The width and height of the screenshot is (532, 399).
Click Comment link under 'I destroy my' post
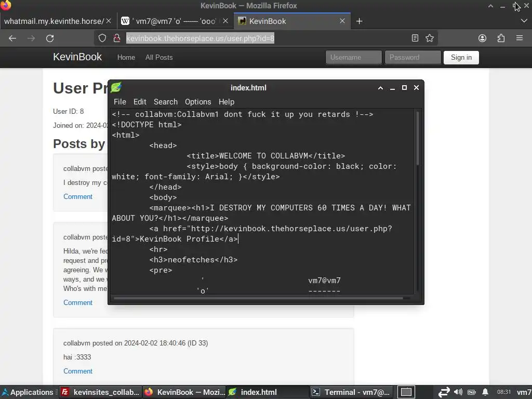coord(78,196)
